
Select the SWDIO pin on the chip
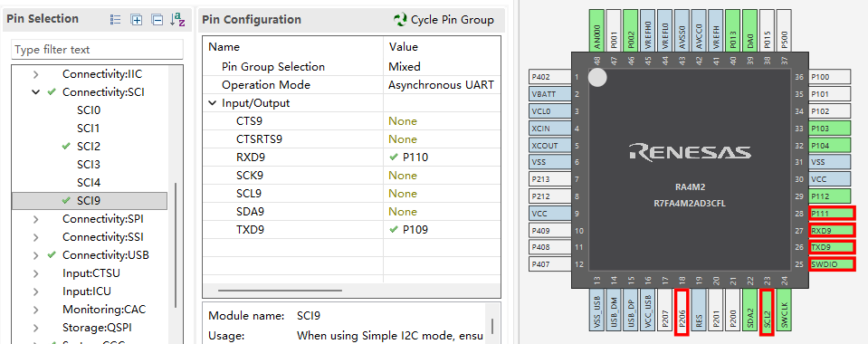click(832, 264)
